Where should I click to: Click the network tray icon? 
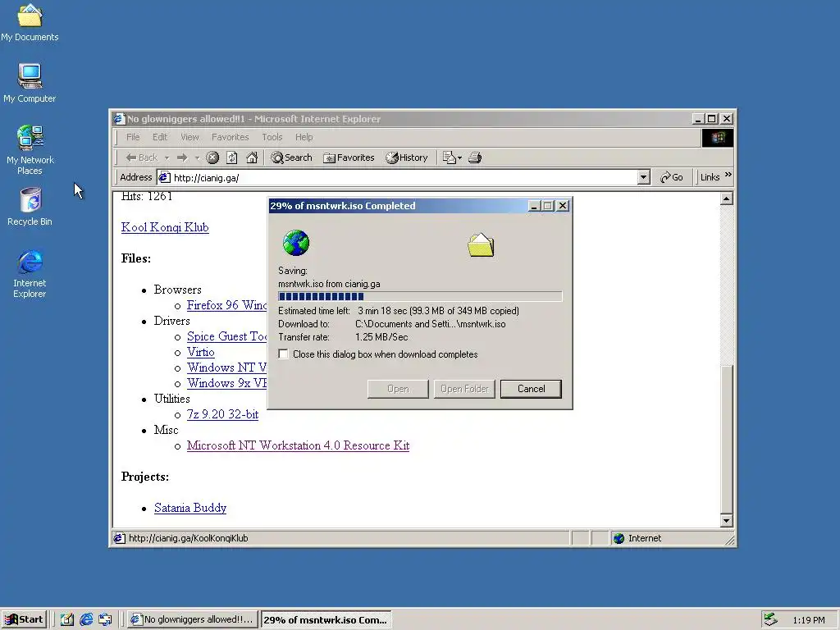point(771,620)
